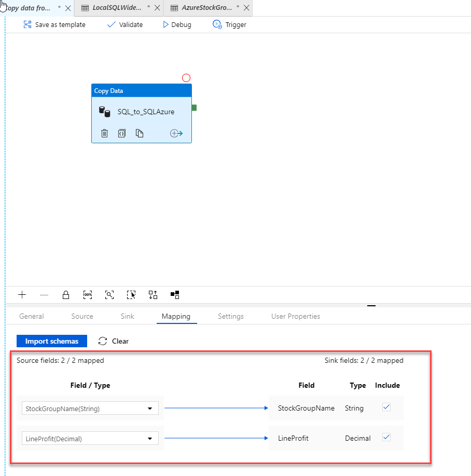Clone the SQL_to_SQLAzure activity
This screenshot has width=471, height=476.
139,133
